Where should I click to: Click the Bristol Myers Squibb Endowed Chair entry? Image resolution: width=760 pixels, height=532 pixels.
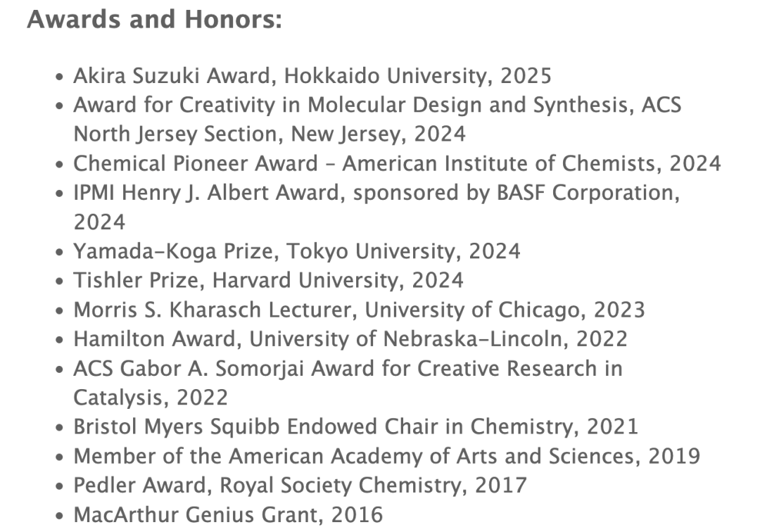(x=356, y=427)
